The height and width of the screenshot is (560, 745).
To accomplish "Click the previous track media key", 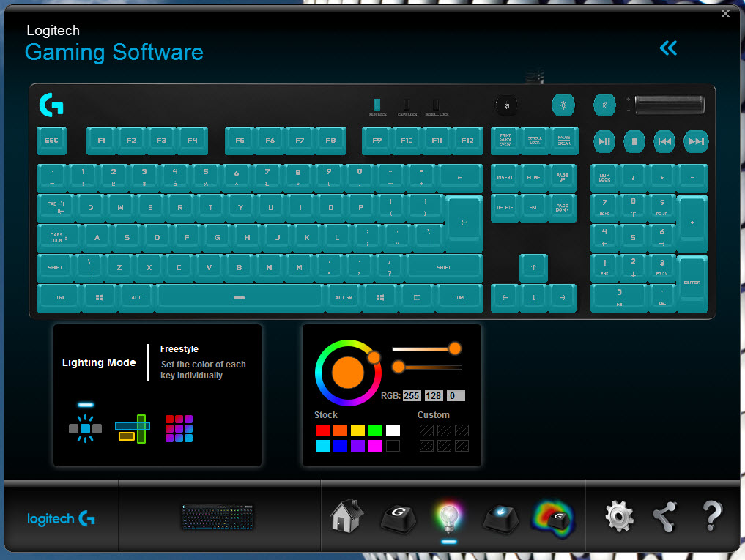I will click(664, 141).
